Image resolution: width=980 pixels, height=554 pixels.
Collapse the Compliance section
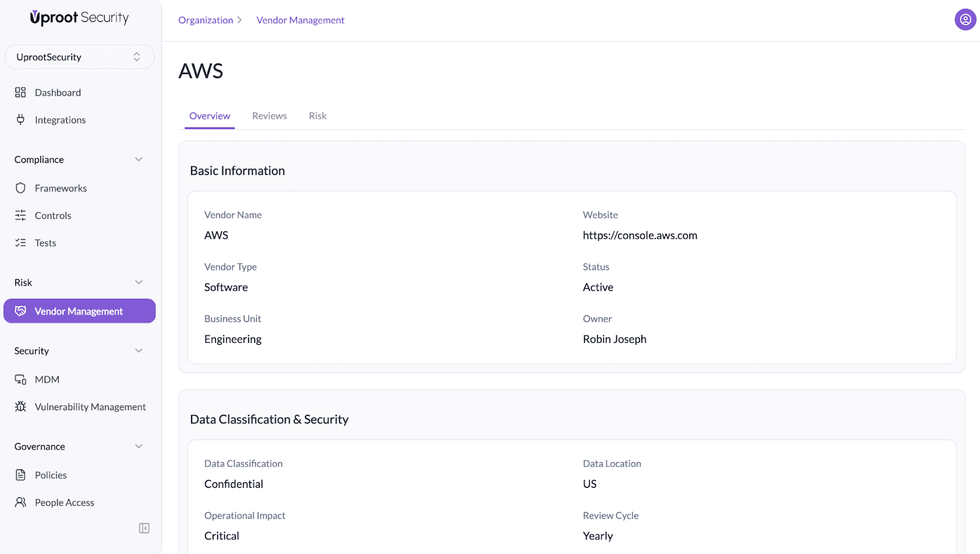(138, 160)
